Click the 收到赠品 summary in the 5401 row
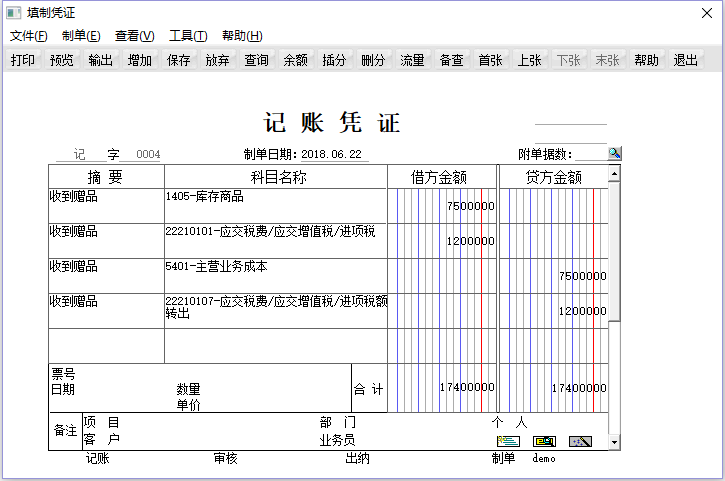The width and height of the screenshot is (725, 481). [x=106, y=276]
